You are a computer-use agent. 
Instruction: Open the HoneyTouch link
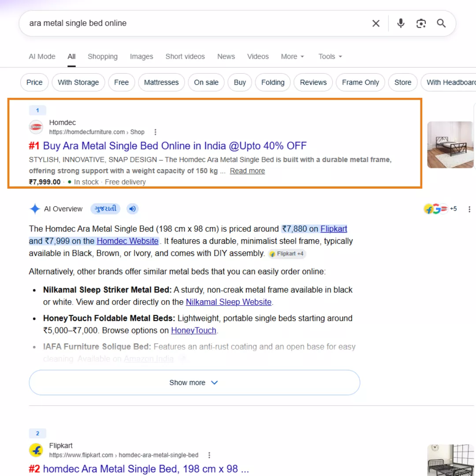tap(193, 330)
